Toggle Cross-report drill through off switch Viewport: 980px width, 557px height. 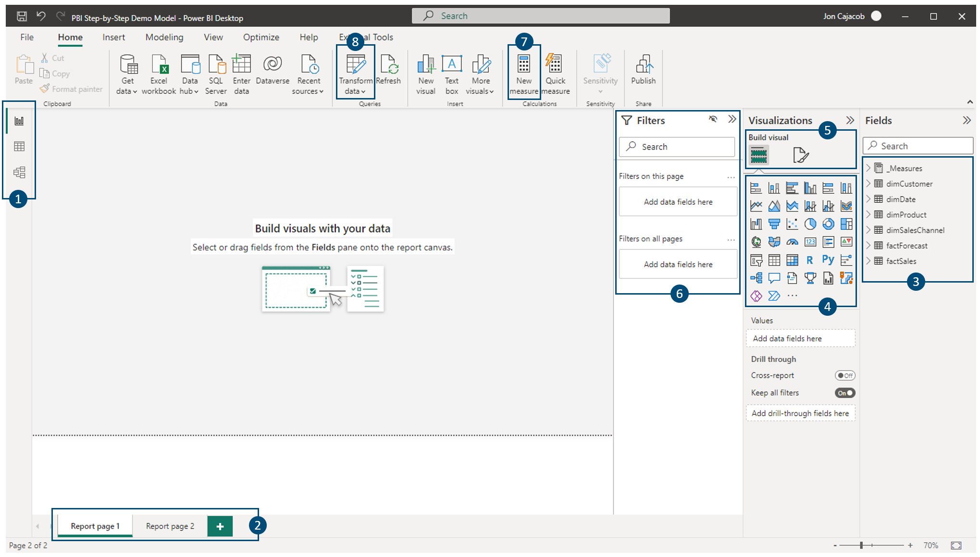pyautogui.click(x=845, y=375)
